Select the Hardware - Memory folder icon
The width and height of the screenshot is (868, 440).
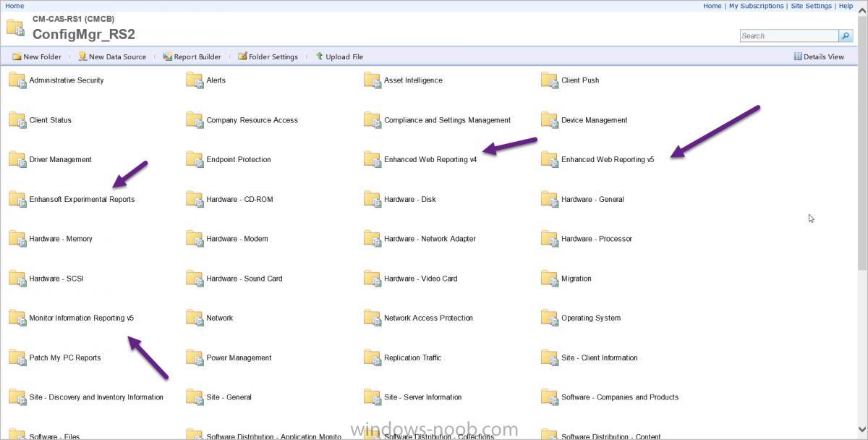click(17, 239)
